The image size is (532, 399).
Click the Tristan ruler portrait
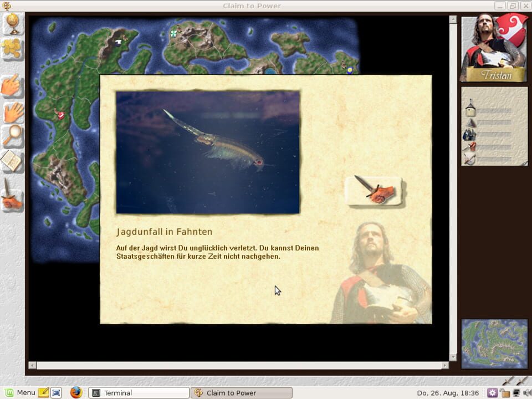pos(487,47)
